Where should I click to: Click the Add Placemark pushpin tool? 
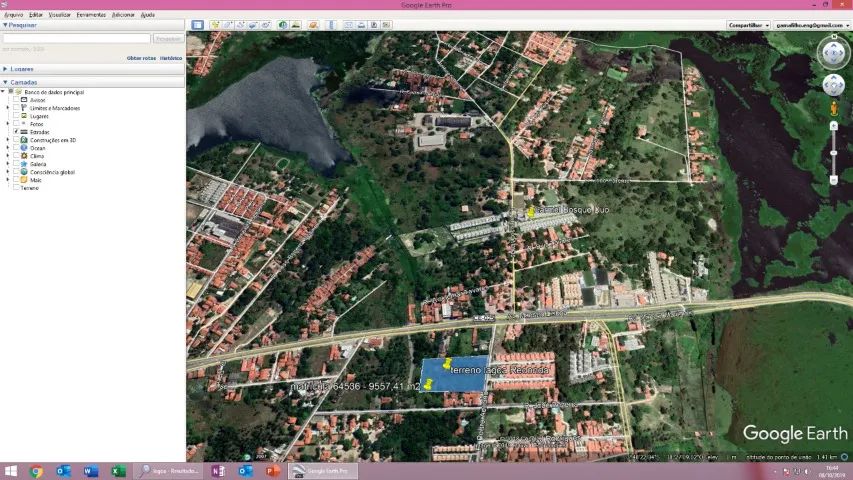[215, 25]
